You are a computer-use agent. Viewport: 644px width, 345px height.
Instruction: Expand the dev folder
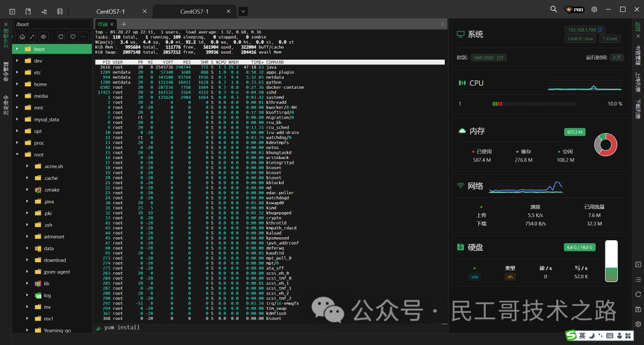[17, 61]
